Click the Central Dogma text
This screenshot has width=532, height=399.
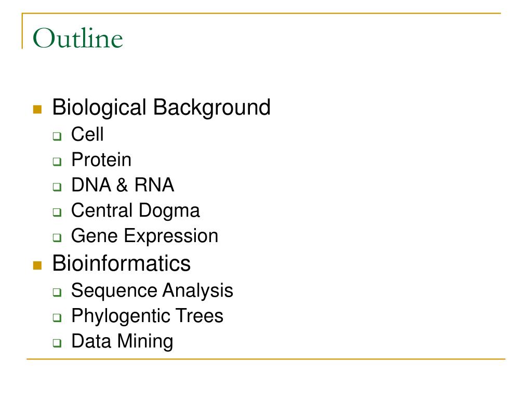point(136,211)
